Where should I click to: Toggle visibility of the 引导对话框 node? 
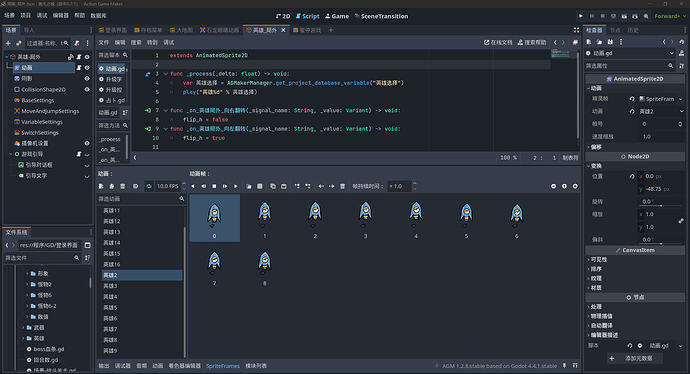tap(87, 165)
